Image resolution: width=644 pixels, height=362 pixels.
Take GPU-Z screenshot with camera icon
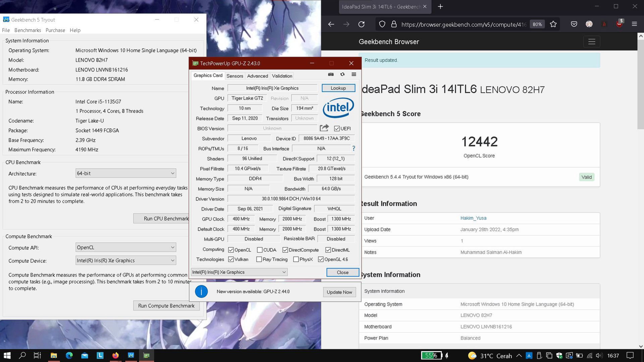(331, 74)
